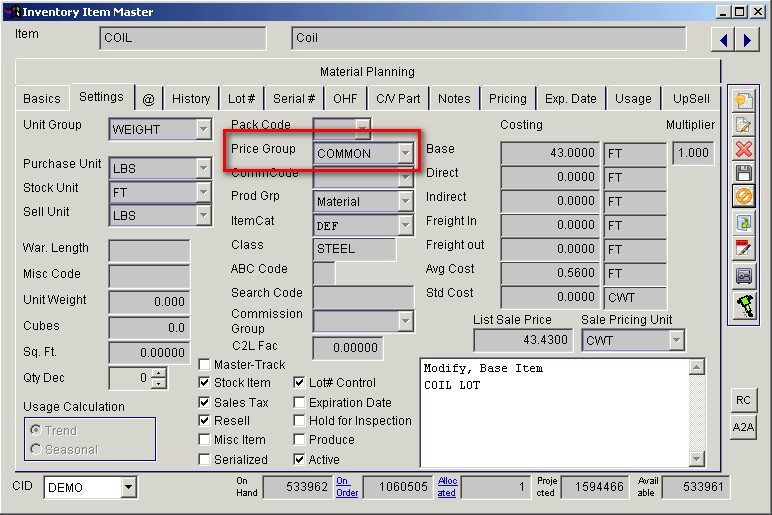Click the RC button
This screenshot has width=772, height=515.
pos(743,400)
